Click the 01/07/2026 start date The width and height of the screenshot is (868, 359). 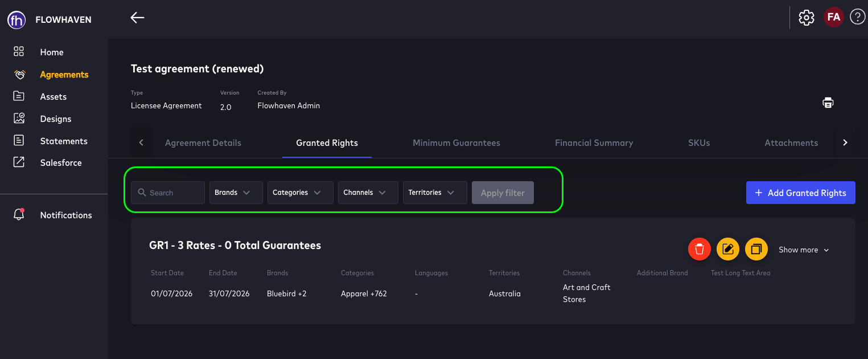172,294
